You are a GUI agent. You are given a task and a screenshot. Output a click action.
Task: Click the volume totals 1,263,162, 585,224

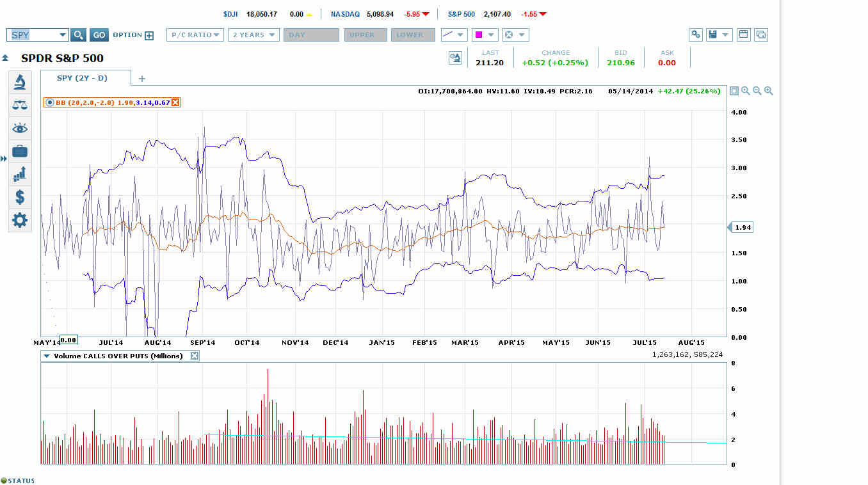click(687, 354)
